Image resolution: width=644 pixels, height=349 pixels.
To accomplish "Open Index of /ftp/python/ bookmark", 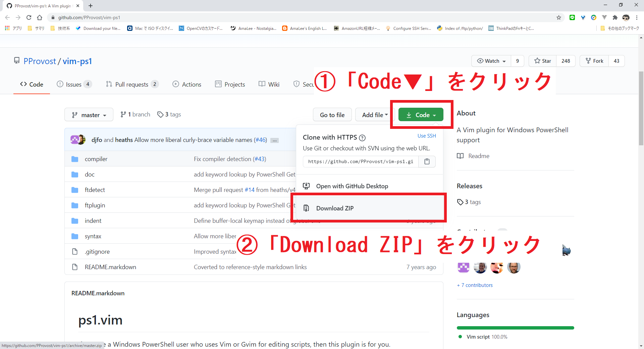I will coord(460,28).
